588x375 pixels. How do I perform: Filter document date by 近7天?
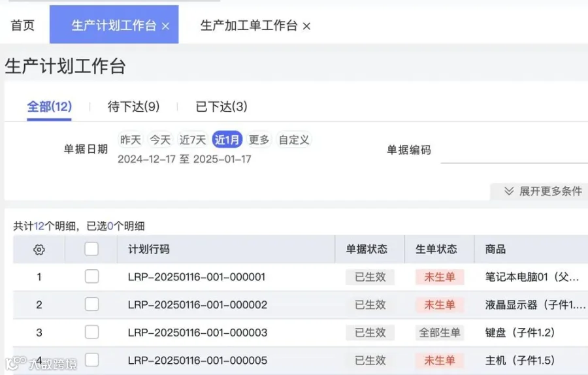(x=192, y=140)
